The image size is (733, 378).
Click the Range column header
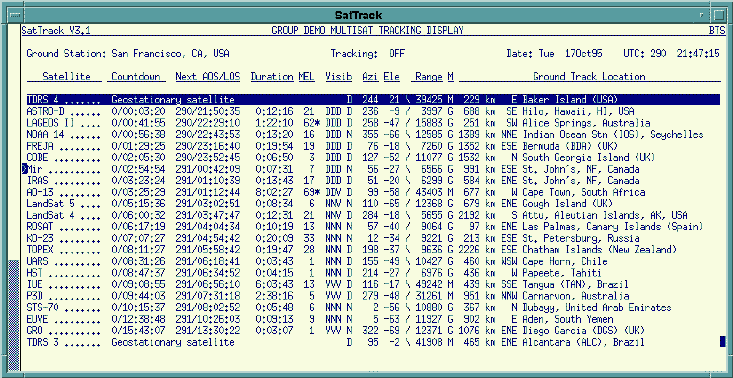pos(429,76)
